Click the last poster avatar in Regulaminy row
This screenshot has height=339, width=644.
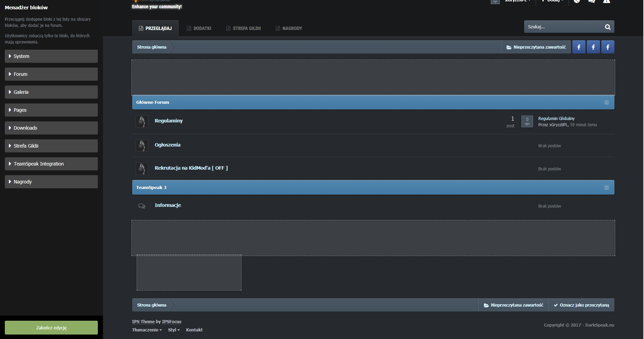coord(527,121)
